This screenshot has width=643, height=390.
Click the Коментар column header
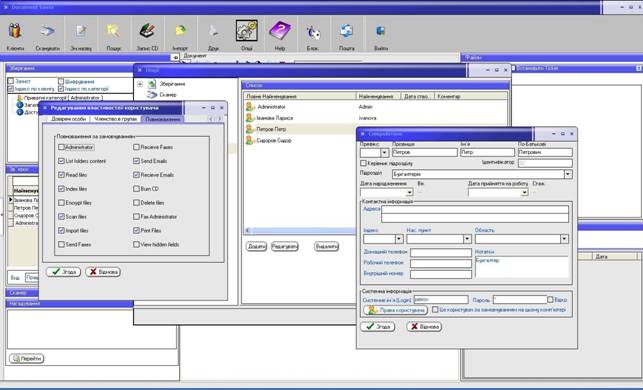coord(470,96)
